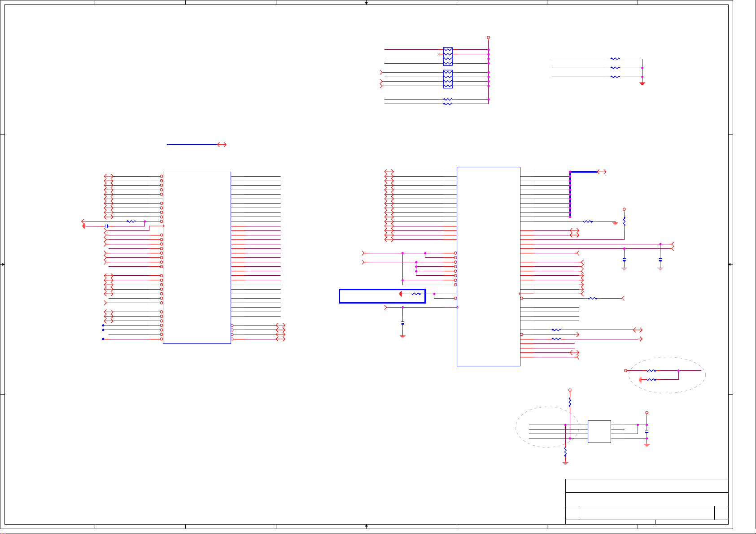Select the pull-down resistor below the small IC
The image size is (756, 534).
click(565, 452)
